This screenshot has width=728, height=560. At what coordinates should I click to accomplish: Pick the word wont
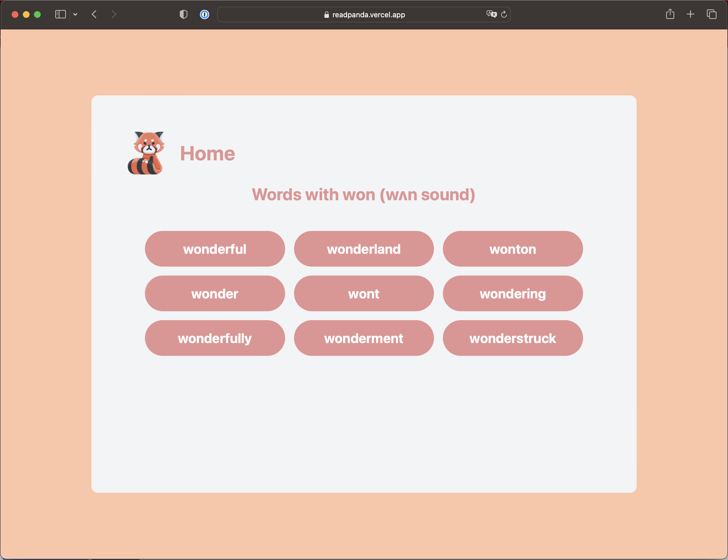(363, 293)
